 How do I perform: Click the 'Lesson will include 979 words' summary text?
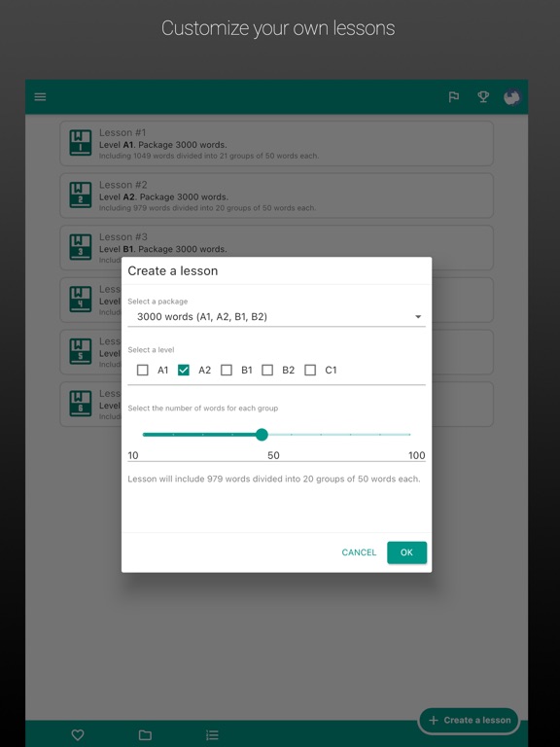274,479
